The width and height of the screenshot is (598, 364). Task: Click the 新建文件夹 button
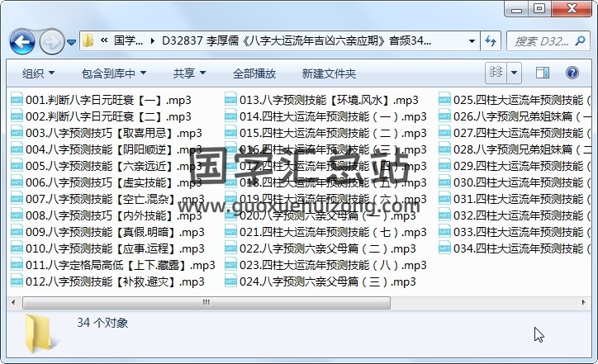329,73
